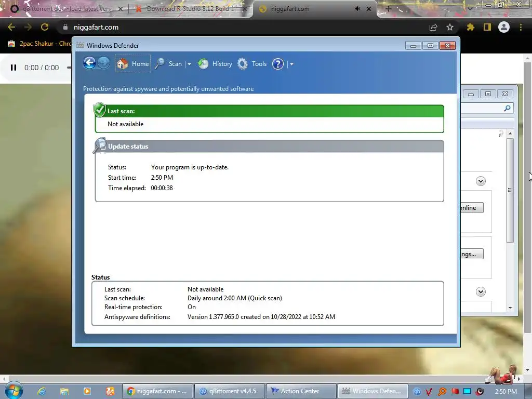Open Chrome extensions puzzle icon
Viewport: 532px width, 399px height.
(470, 27)
